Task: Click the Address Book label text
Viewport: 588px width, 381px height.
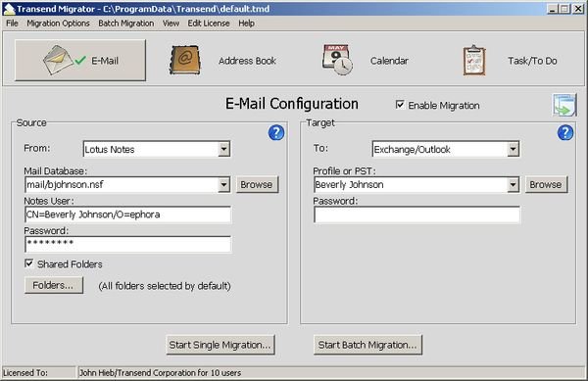Action: (247, 61)
